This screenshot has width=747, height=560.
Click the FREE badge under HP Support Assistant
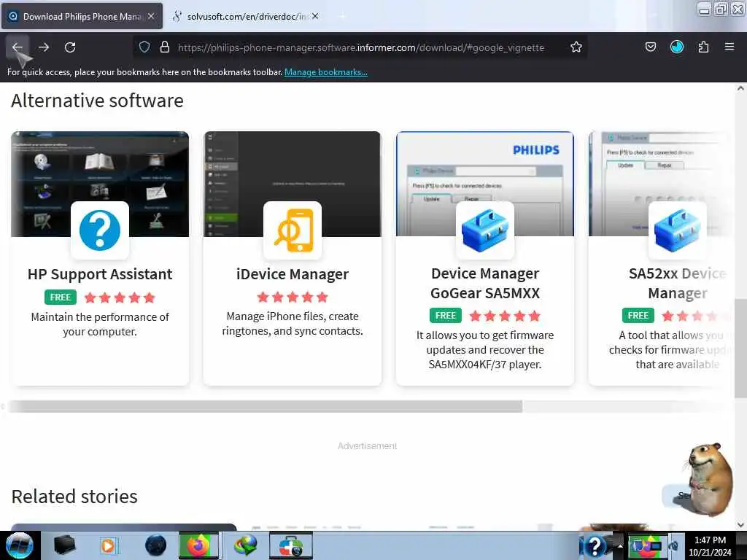click(x=61, y=297)
